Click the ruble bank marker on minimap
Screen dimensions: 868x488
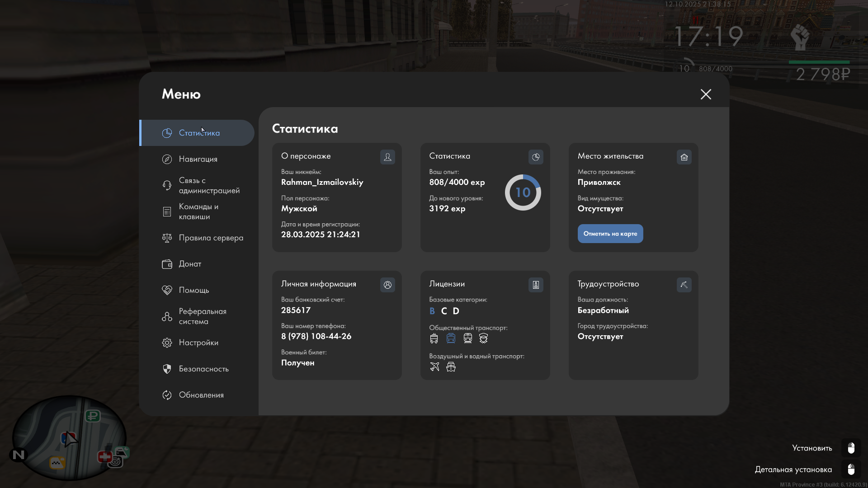point(93,415)
